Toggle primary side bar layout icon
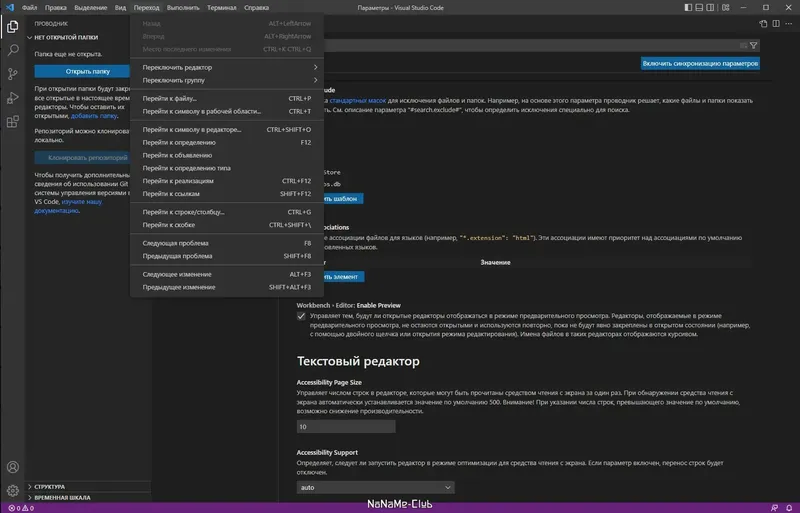Image resolution: width=800 pixels, height=513 pixels. [688, 8]
